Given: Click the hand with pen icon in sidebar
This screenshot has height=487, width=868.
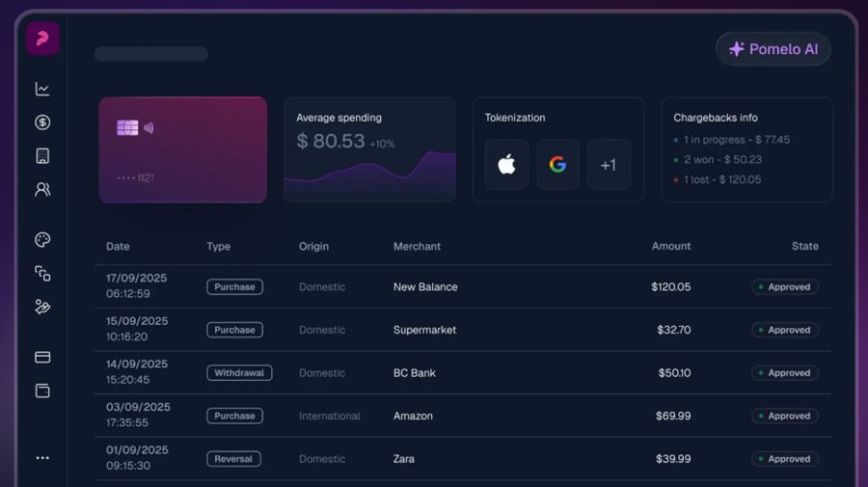Looking at the screenshot, I should point(42,307).
